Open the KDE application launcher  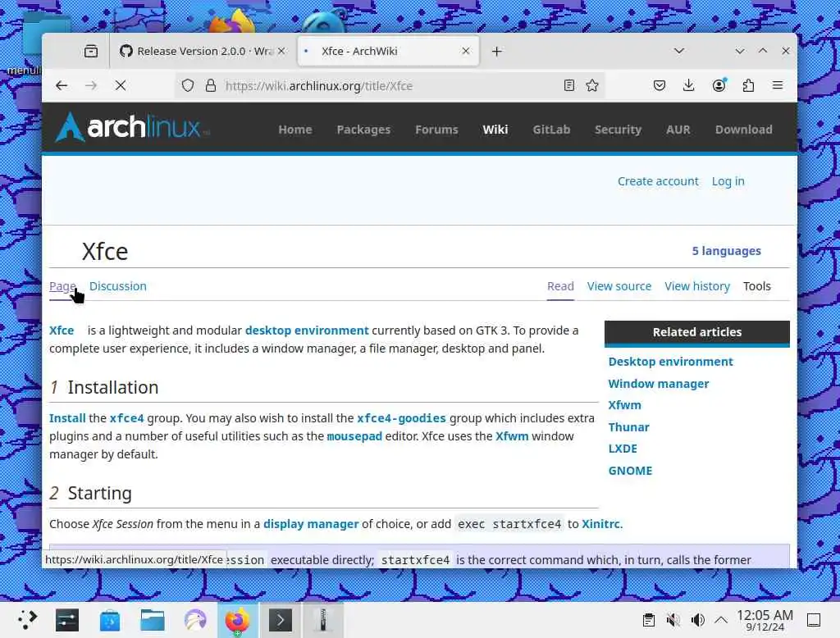coord(27,620)
